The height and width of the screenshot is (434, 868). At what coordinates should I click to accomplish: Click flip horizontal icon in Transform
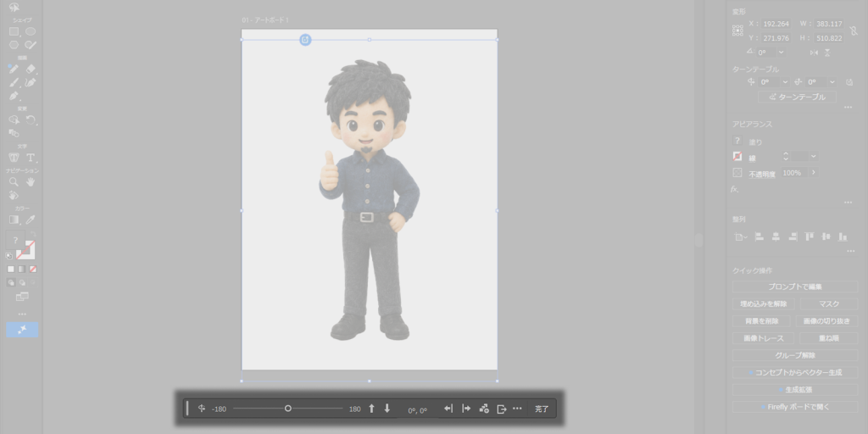coord(814,53)
